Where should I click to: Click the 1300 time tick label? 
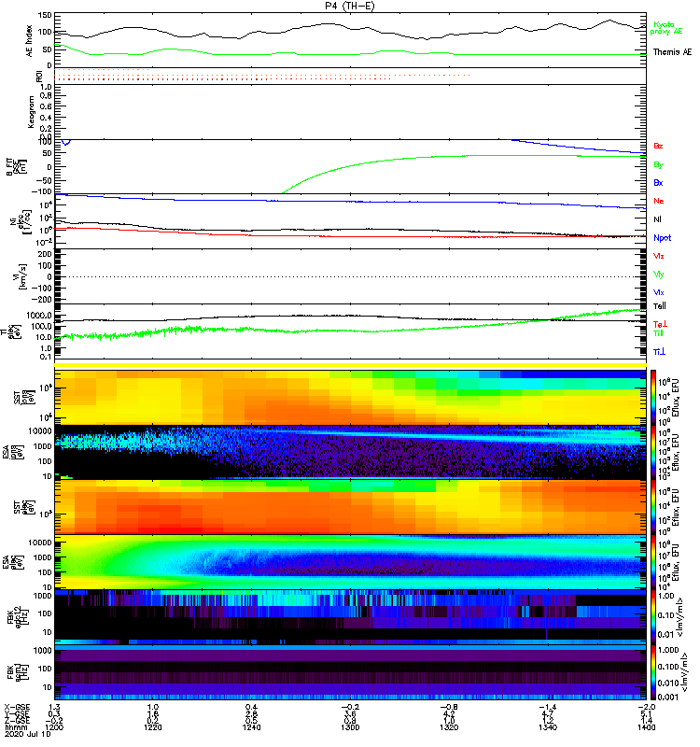click(x=350, y=727)
